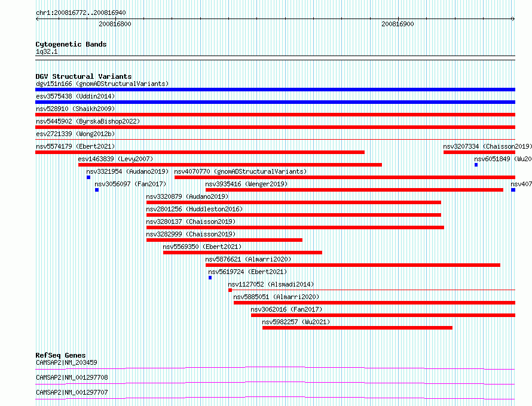Click the blue bar under dgv151n166
532x406 pixels.
click(275, 90)
